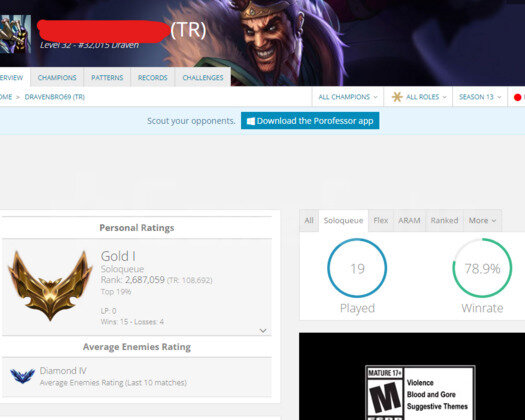The width and height of the screenshot is (525, 420).
Task: Click the Personal Ratings heading
Action: 137,228
